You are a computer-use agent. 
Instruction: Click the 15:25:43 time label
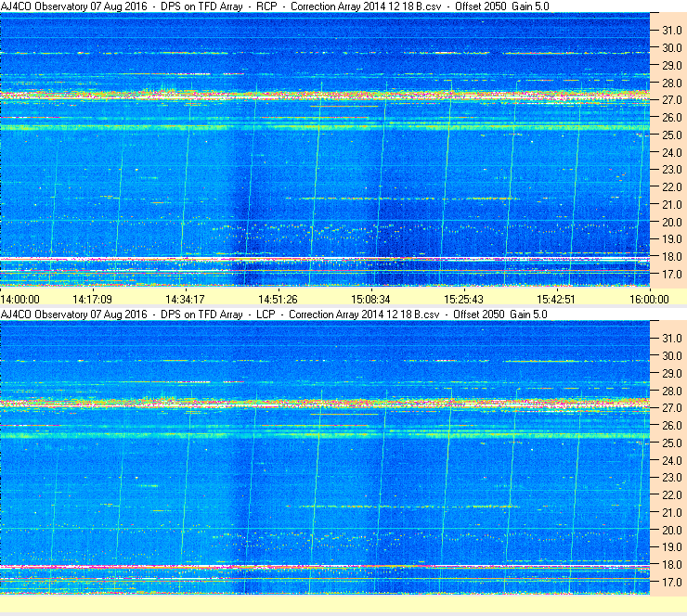463,300
